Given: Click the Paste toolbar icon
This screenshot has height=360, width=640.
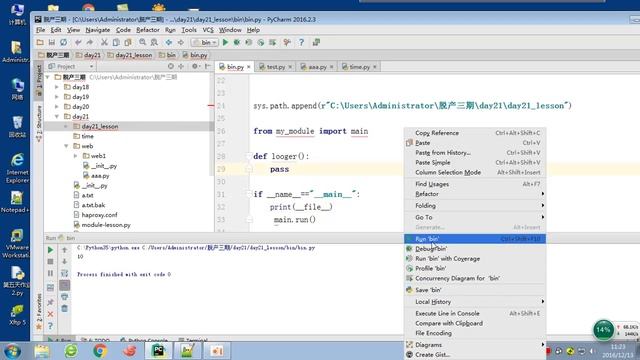Looking at the screenshot, I should (x=128, y=42).
